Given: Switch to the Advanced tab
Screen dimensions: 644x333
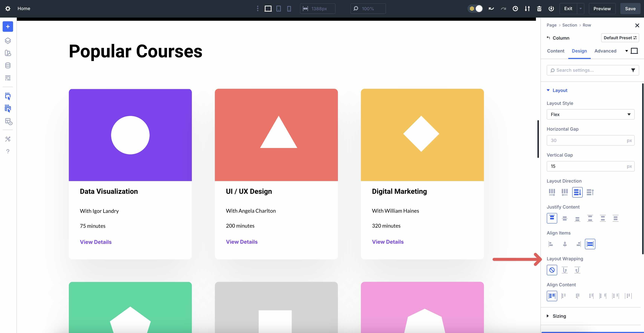Looking at the screenshot, I should pos(605,51).
